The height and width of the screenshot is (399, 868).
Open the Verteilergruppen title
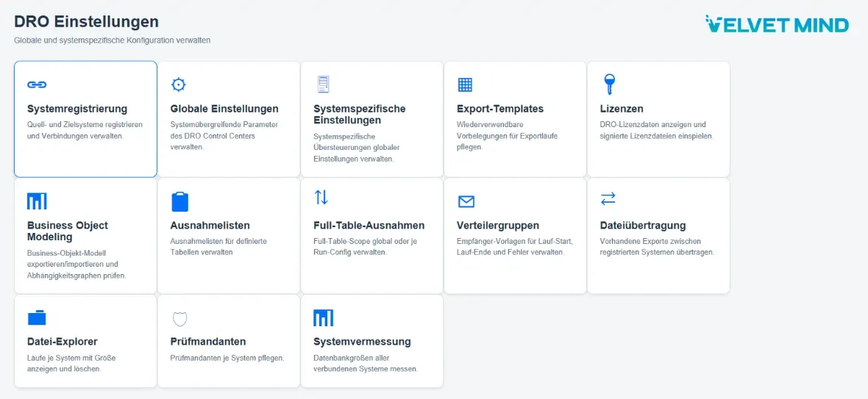[498, 226]
